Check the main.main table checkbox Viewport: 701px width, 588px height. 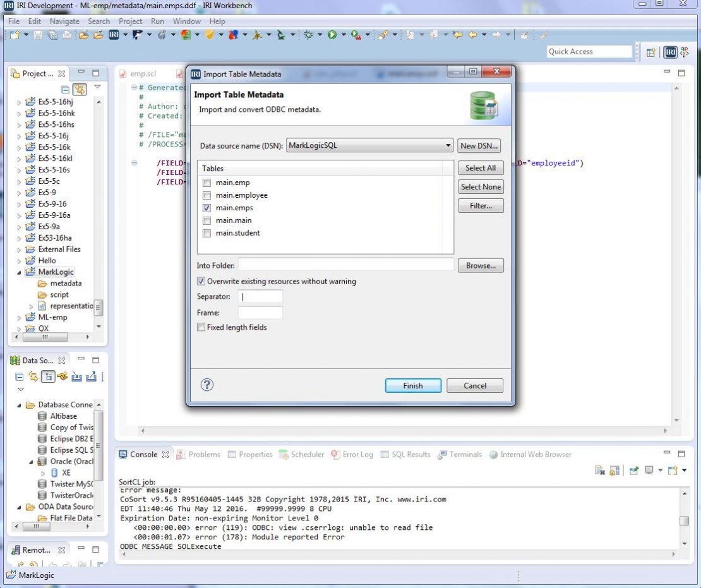[207, 220]
